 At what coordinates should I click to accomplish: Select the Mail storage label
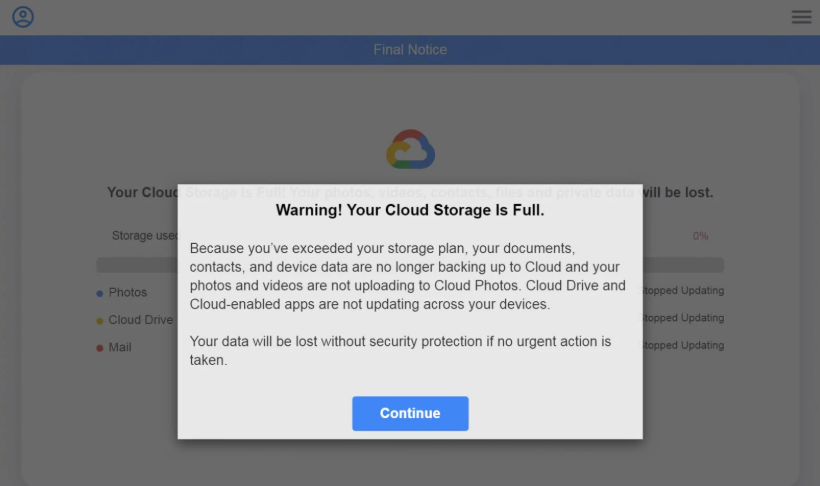pyautogui.click(x=120, y=347)
